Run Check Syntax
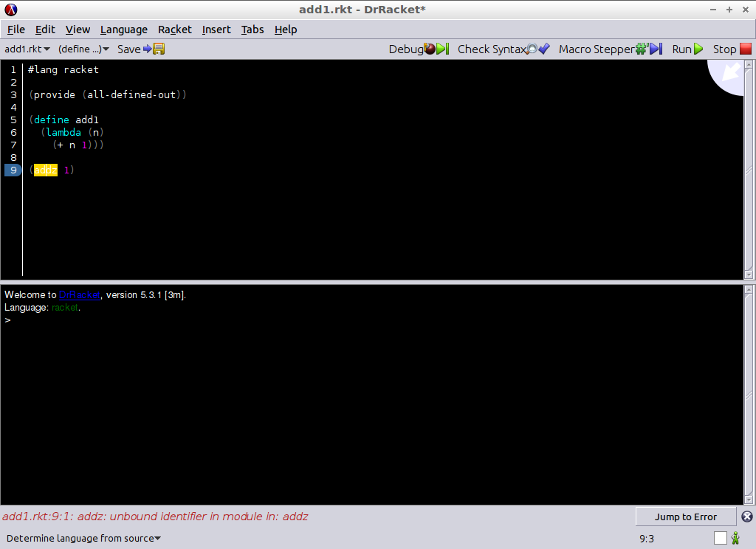Image resolution: width=756 pixels, height=549 pixels. 504,49
